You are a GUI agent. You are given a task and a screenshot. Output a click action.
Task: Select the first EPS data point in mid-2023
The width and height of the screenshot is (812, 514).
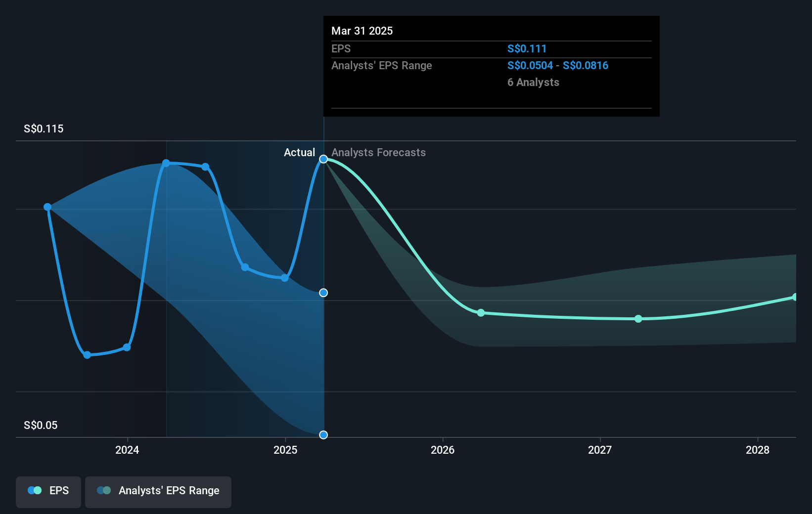[47, 207]
